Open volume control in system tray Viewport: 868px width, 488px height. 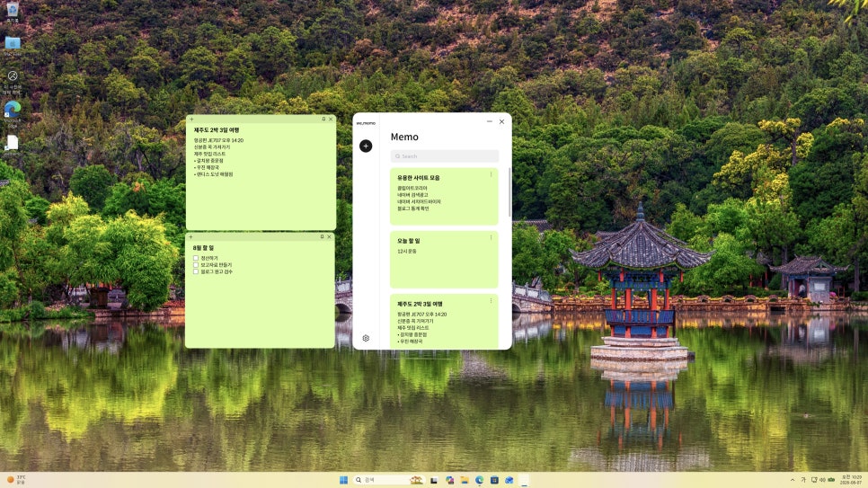pos(822,480)
